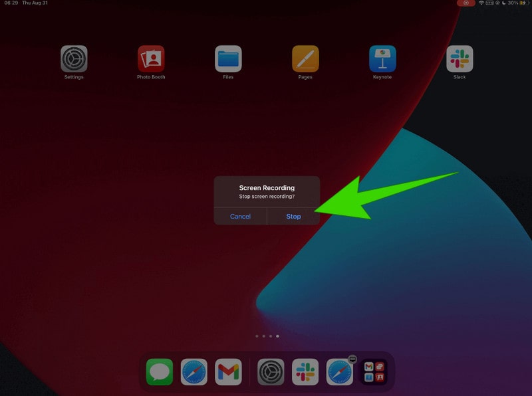This screenshot has height=396, width=532.
Task: Tap Stop to end the screen recording
Action: (x=293, y=217)
